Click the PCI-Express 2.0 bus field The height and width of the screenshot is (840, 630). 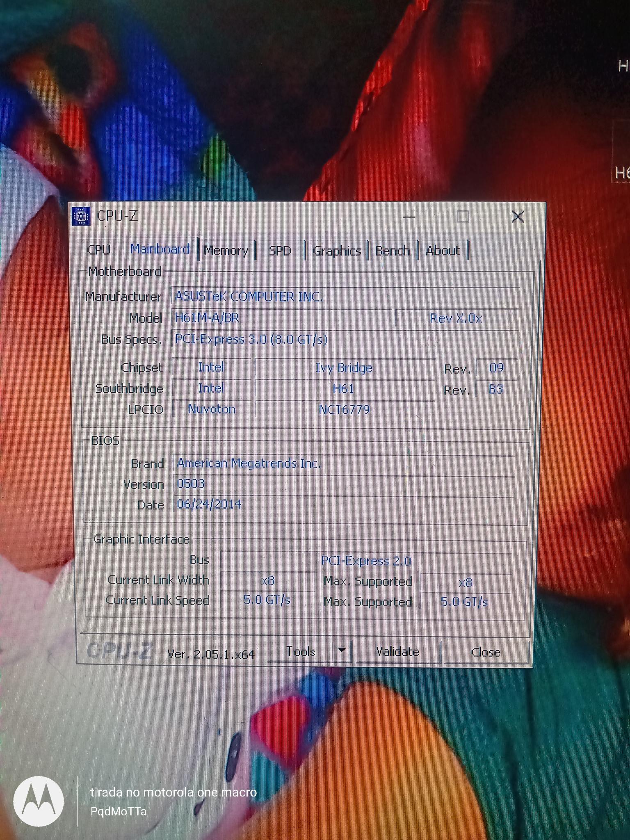[x=366, y=561]
